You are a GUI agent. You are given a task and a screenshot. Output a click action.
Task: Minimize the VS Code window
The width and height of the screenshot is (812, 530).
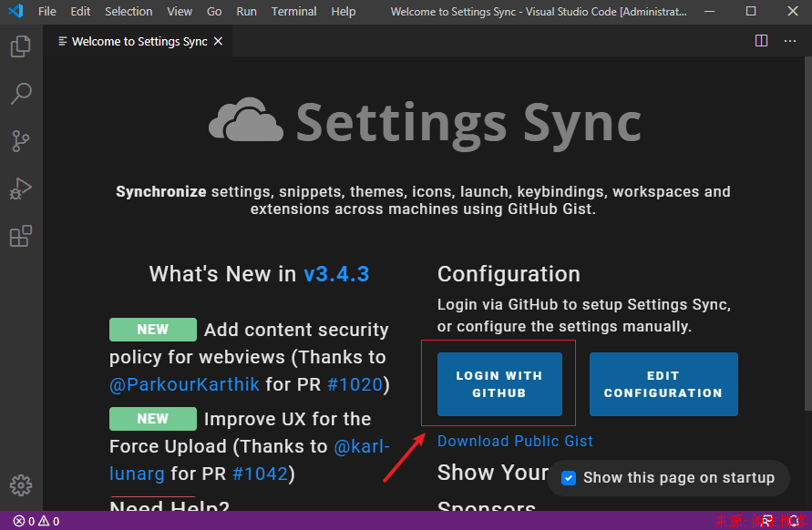(x=709, y=11)
